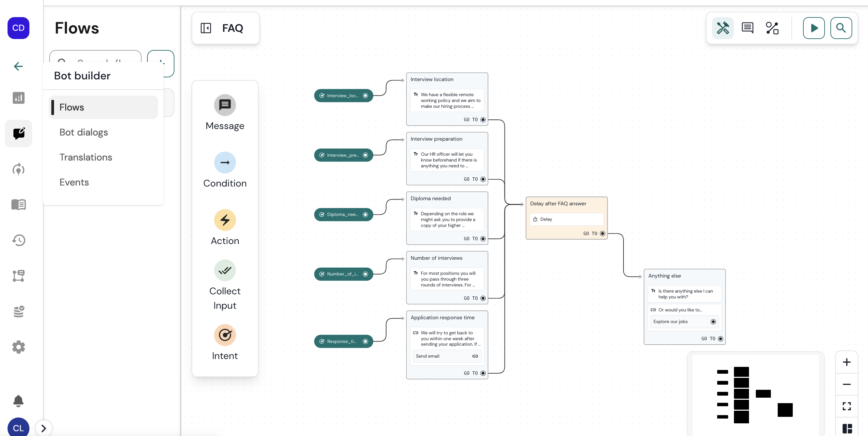
Task: Select the Collect Input node icon
Action: (x=225, y=270)
